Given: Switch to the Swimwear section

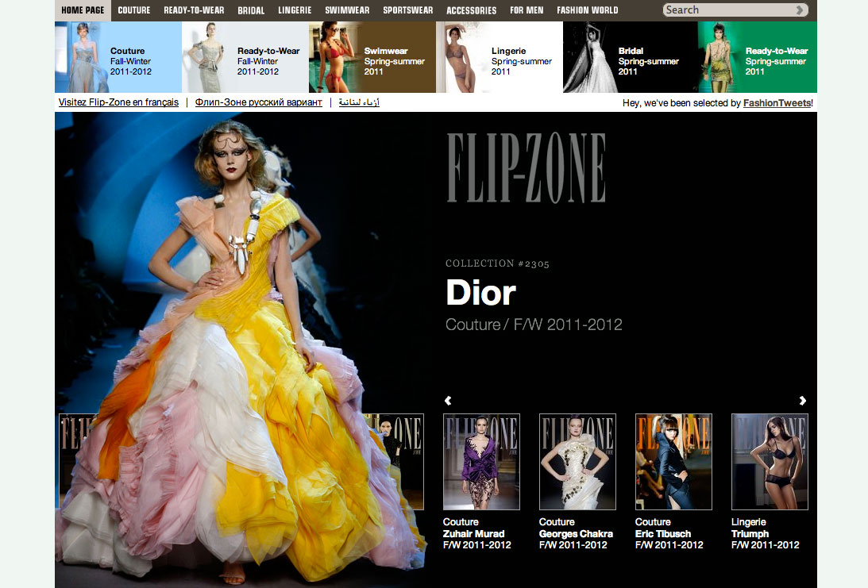Looking at the screenshot, I should (x=346, y=10).
